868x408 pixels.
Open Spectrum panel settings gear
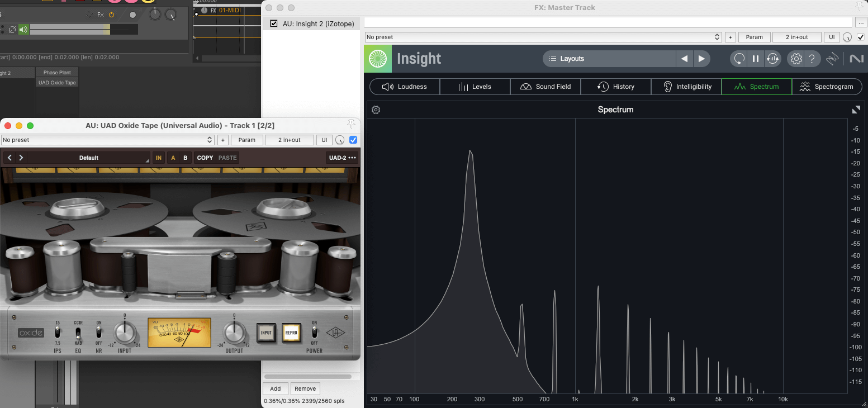pos(376,110)
